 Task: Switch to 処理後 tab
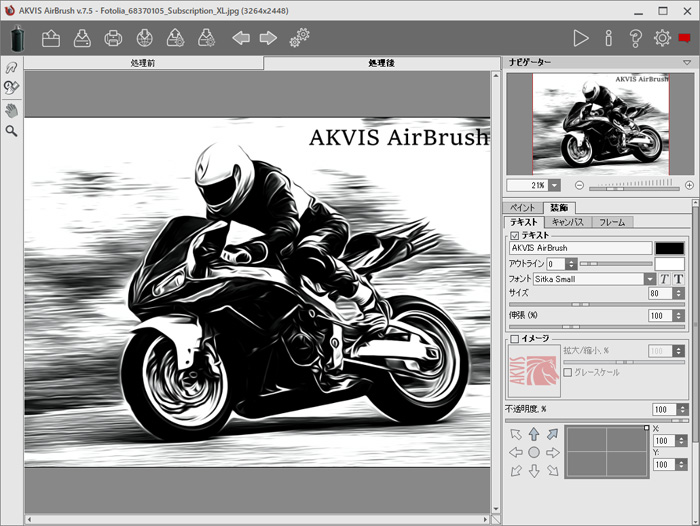coord(382,63)
